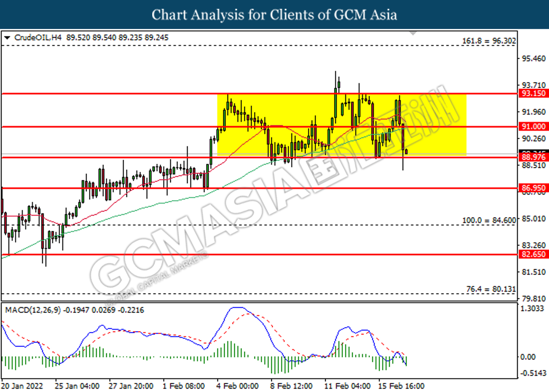The width and height of the screenshot is (549, 392).
Task: Click the dropdown arrow beside CrudeOIL,H4
Action: click(x=7, y=38)
